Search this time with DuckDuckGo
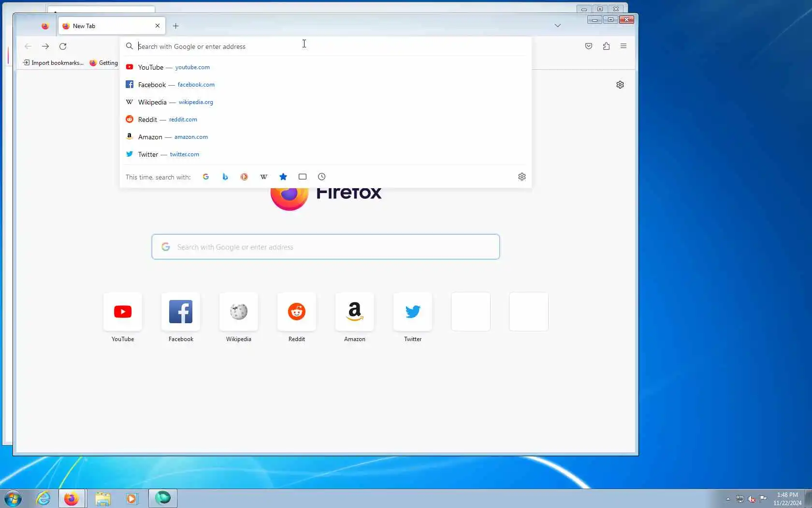Screen dimensions: 812x508 245,177
